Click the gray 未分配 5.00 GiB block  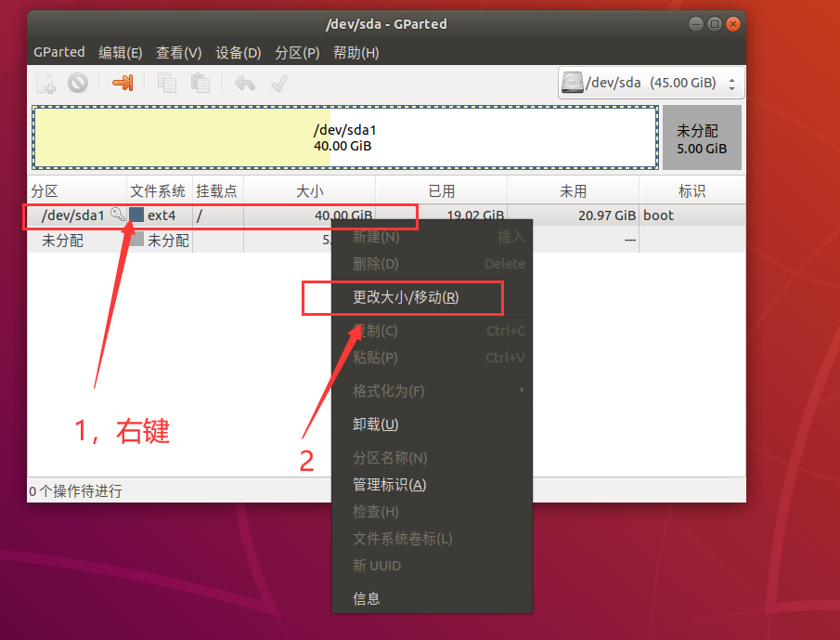tap(702, 137)
